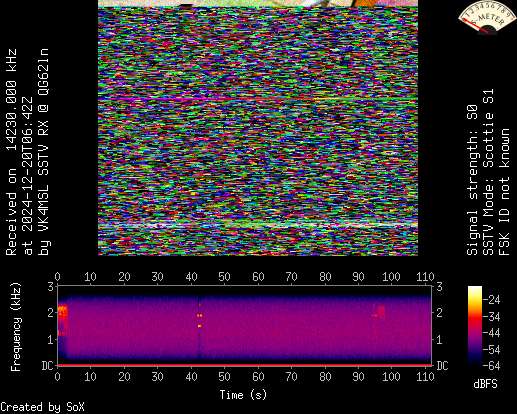Click the image fragment strip above noise

pyautogui.click(x=258, y=3)
